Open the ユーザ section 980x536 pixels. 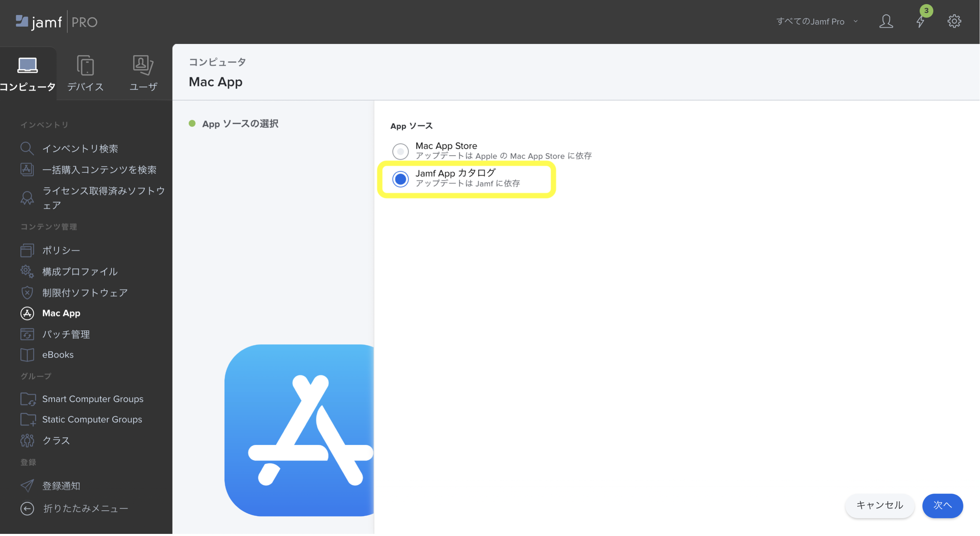coord(143,72)
